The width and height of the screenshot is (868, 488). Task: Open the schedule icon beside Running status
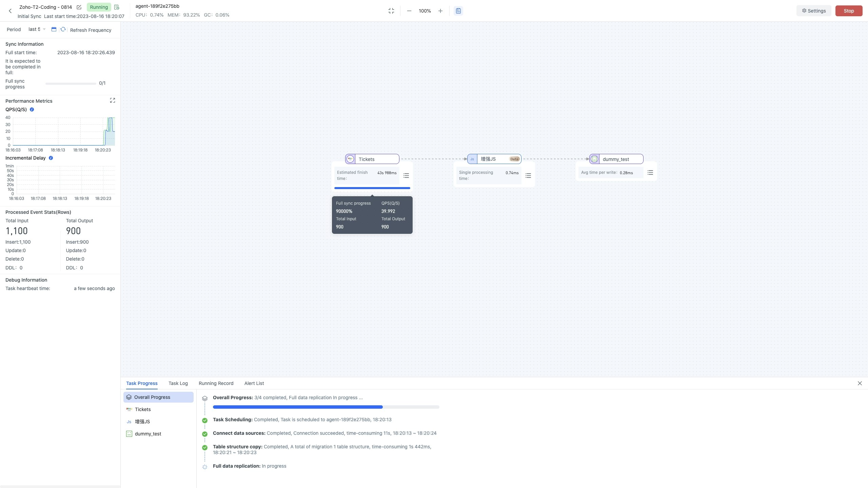(117, 7)
